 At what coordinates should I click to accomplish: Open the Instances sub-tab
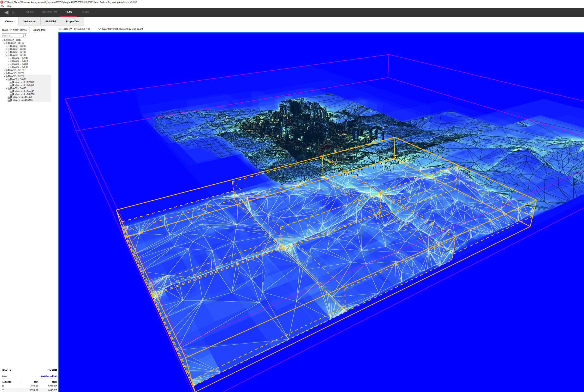[29, 22]
